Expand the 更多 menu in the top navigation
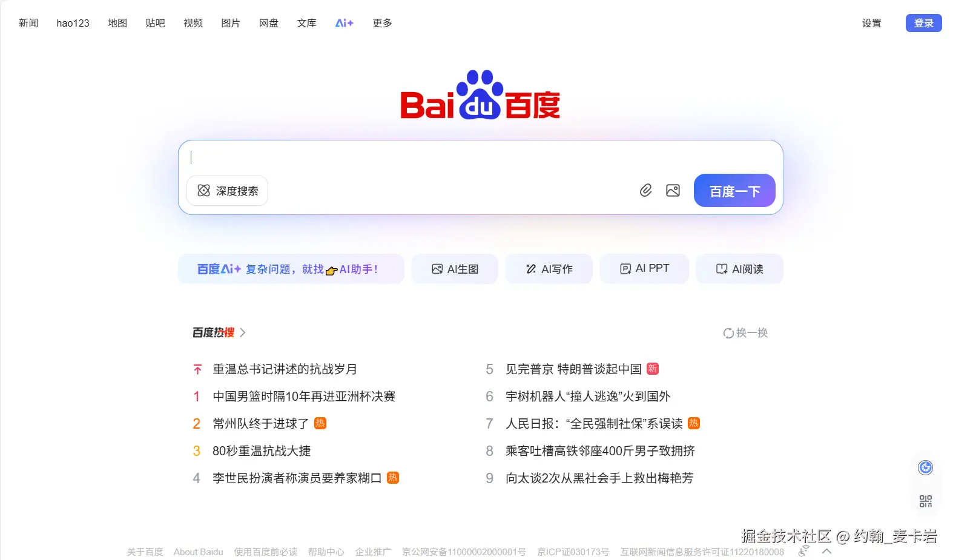 coord(382,23)
